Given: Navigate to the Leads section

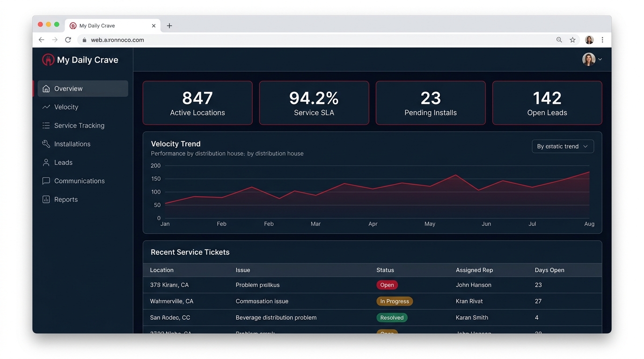Looking at the screenshot, I should pyautogui.click(x=83, y=163).
